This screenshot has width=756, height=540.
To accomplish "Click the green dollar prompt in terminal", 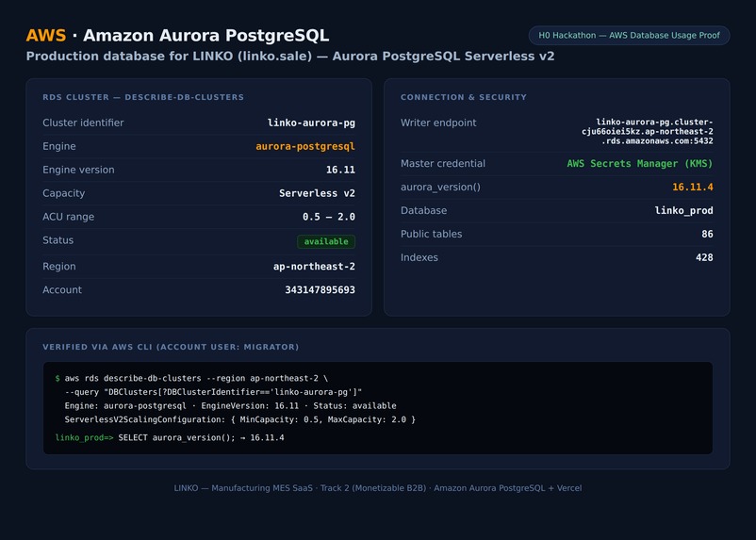I will pyautogui.click(x=58, y=379).
